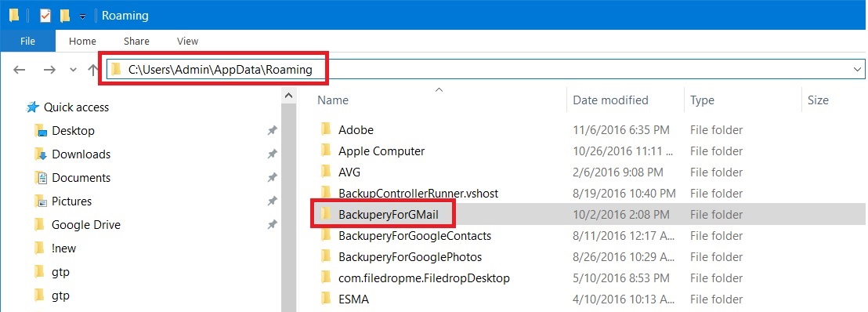The image size is (868, 312).
Task: Unpin Desktop using its pin icon
Action: click(x=272, y=131)
